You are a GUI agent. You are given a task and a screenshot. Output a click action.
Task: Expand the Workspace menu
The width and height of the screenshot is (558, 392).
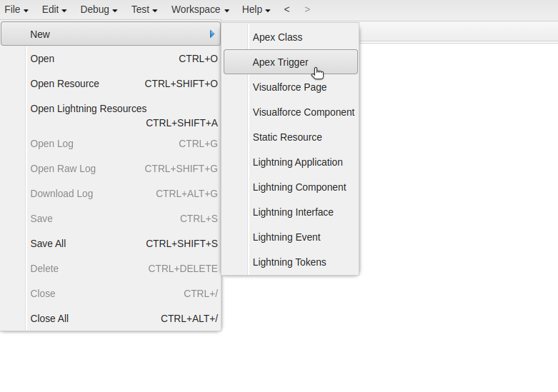pos(200,10)
